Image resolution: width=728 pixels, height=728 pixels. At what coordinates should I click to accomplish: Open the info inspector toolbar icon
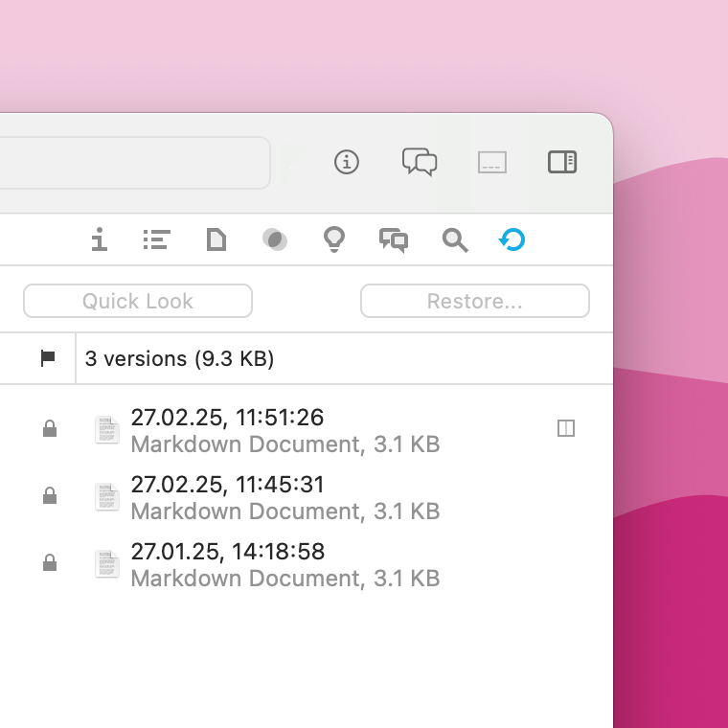(347, 162)
